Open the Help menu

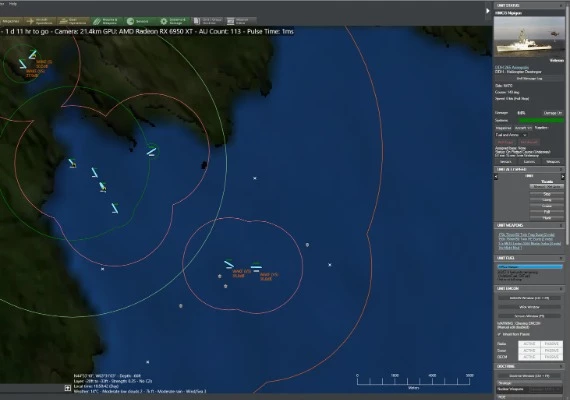pyautogui.click(x=13, y=4)
